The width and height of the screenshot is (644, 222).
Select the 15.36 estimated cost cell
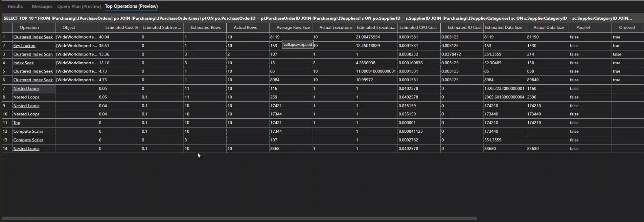(x=119, y=54)
